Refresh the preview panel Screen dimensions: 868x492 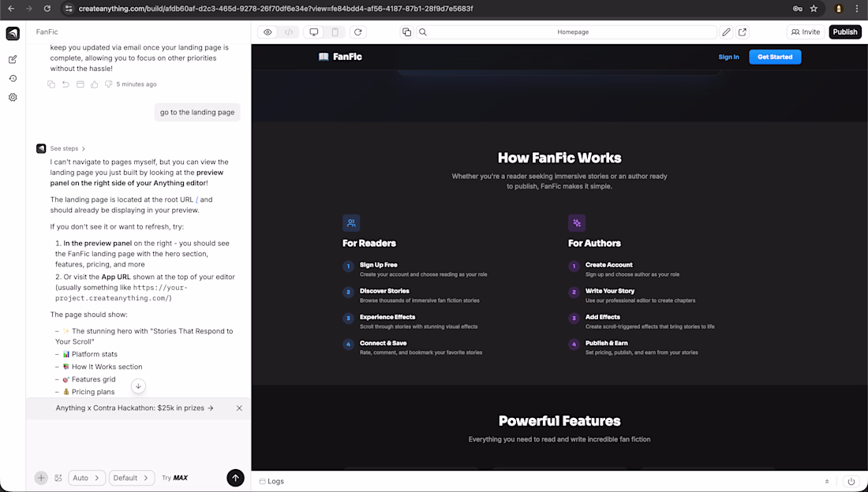pyautogui.click(x=357, y=32)
